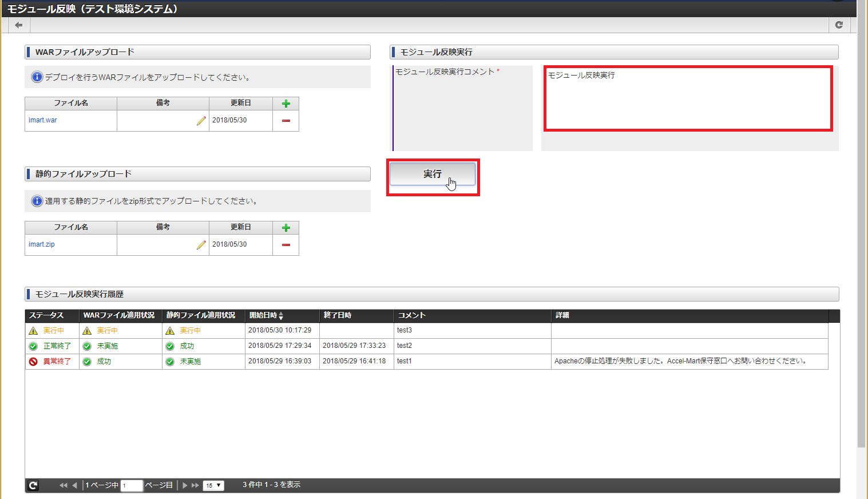Click 静的ファイルアップロード section header
Viewport: 868px width, 499px height.
[x=197, y=174]
